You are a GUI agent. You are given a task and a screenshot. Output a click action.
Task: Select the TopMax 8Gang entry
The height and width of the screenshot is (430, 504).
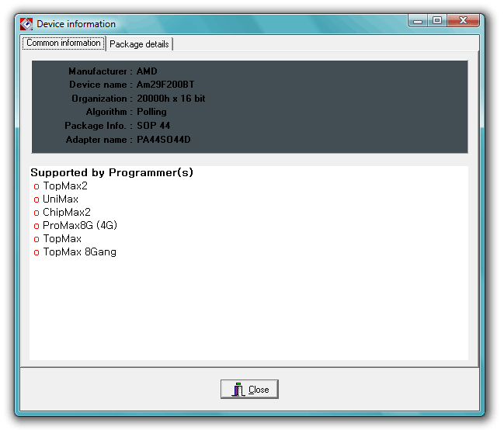point(80,252)
